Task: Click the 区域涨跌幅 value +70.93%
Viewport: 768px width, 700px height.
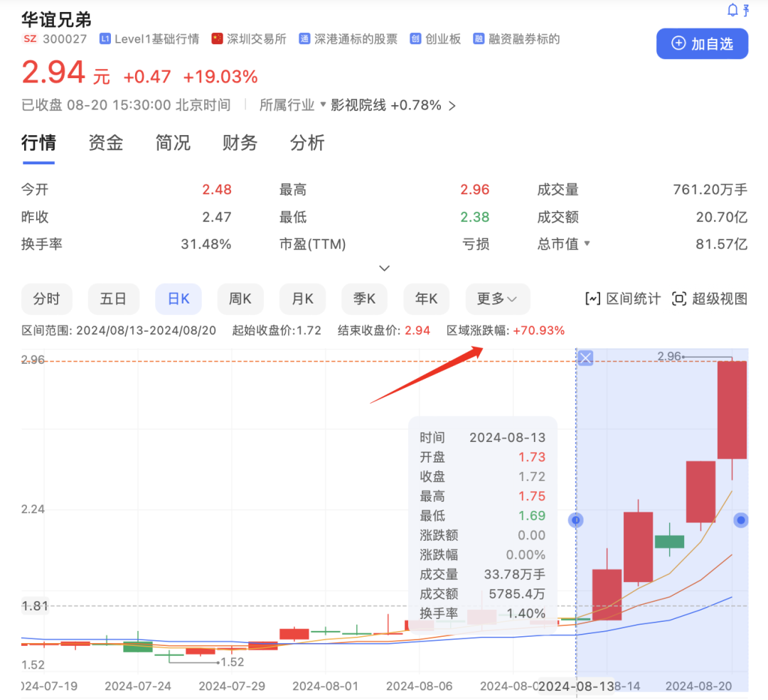Action: pyautogui.click(x=539, y=330)
